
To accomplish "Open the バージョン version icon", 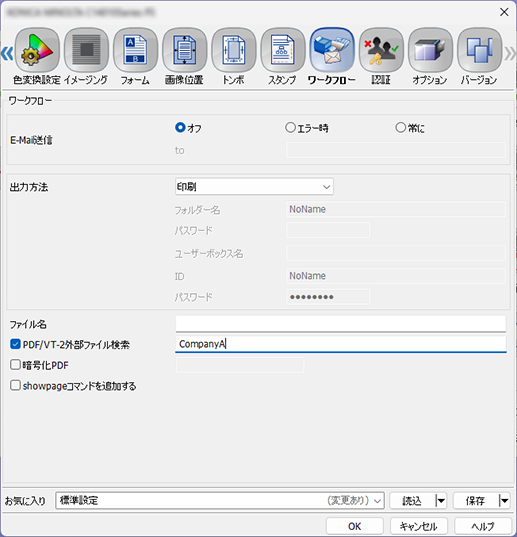I will coord(479,50).
